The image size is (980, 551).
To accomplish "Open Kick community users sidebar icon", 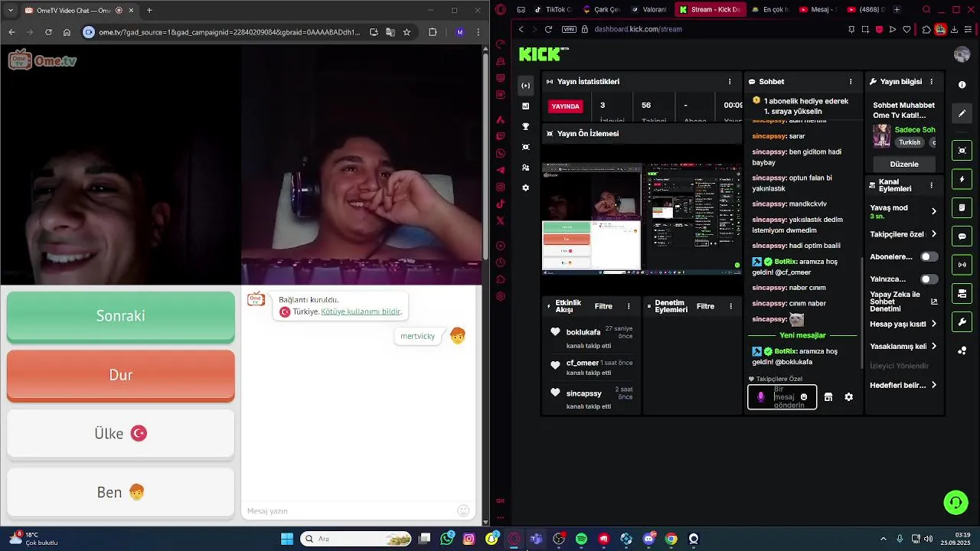I will coord(525,168).
